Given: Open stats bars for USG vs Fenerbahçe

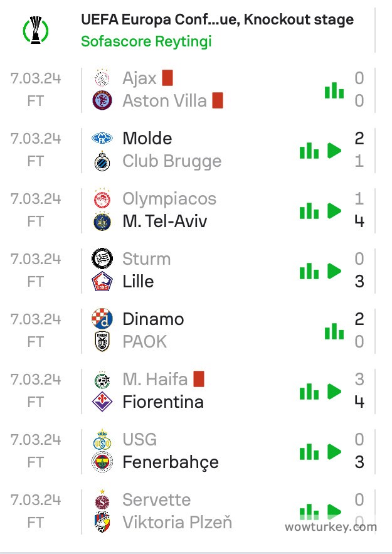Looking at the screenshot, I should pyautogui.click(x=309, y=452).
